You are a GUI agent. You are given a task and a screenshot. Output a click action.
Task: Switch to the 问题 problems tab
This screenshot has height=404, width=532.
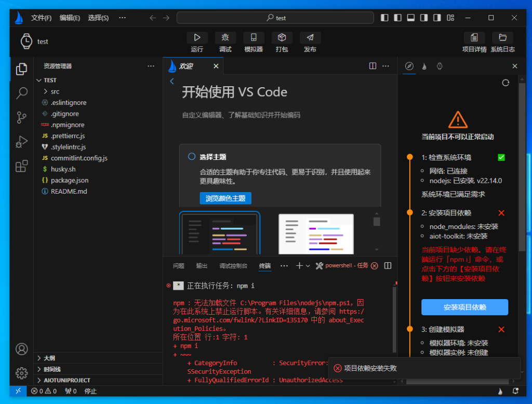pyautogui.click(x=179, y=266)
